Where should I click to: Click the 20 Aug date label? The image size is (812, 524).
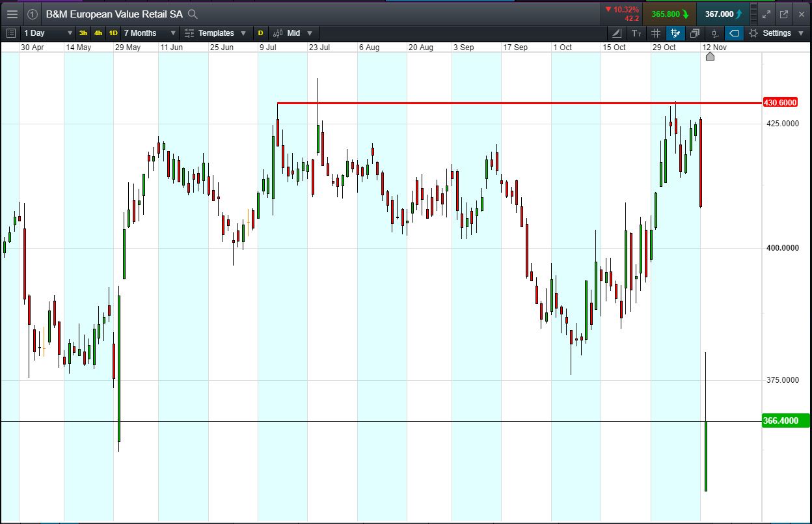421,48
